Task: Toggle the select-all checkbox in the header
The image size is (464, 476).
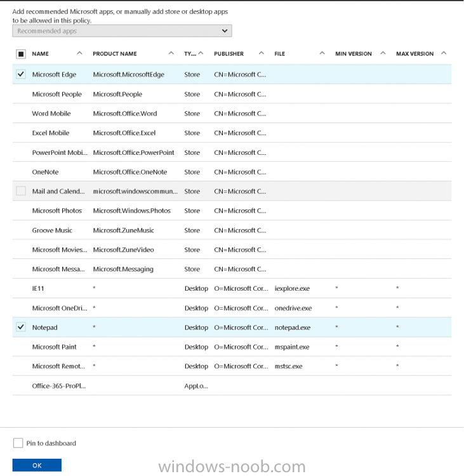Action: (21, 54)
